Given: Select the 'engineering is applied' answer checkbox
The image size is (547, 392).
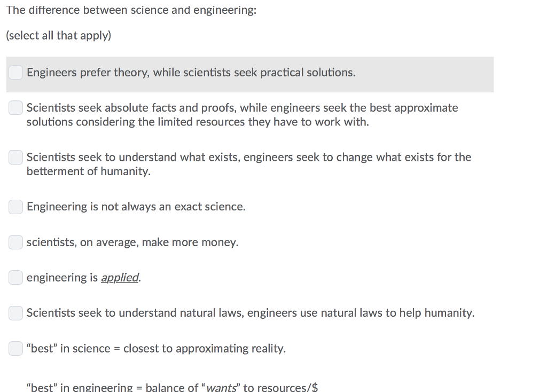Looking at the screenshot, I should (15, 277).
